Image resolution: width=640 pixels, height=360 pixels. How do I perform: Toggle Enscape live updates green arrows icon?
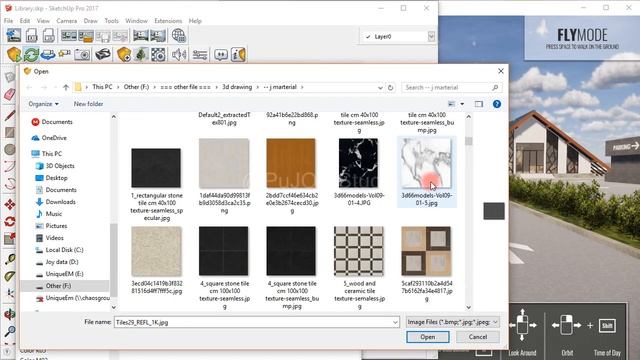31,54
